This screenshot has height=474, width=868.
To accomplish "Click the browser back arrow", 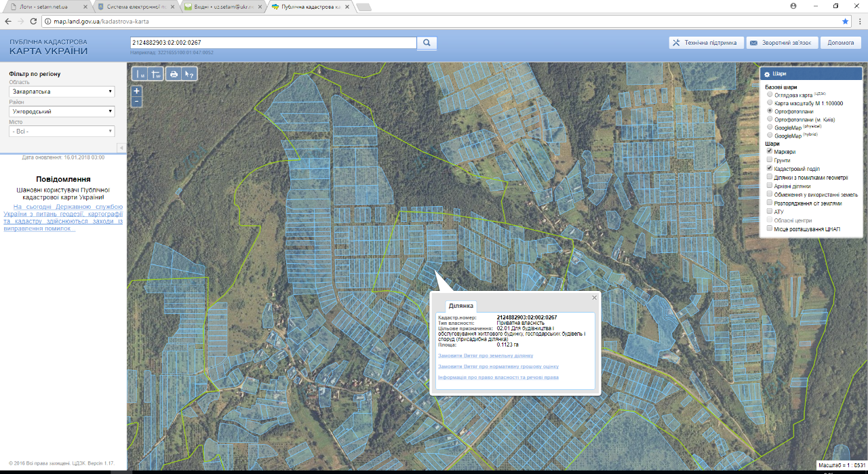I will click(9, 22).
